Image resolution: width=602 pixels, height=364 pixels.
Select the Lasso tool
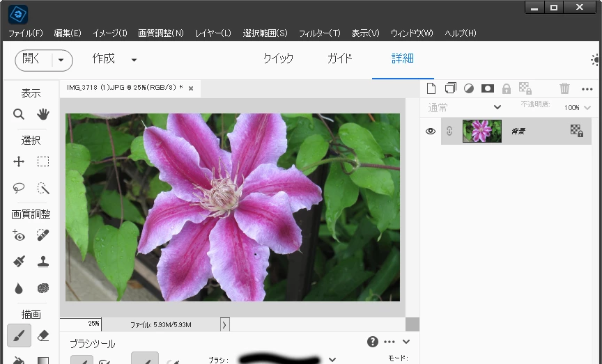click(18, 187)
